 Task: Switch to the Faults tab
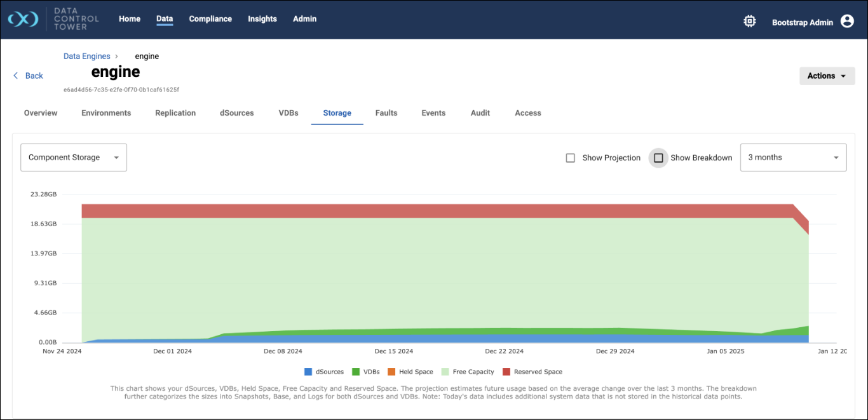tap(386, 113)
